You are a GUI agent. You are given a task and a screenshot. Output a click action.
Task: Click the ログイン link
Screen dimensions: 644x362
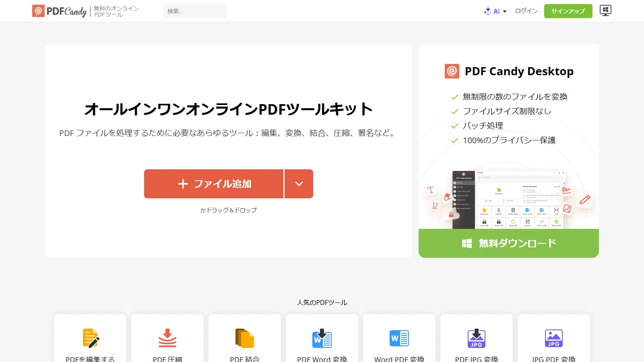pos(526,11)
